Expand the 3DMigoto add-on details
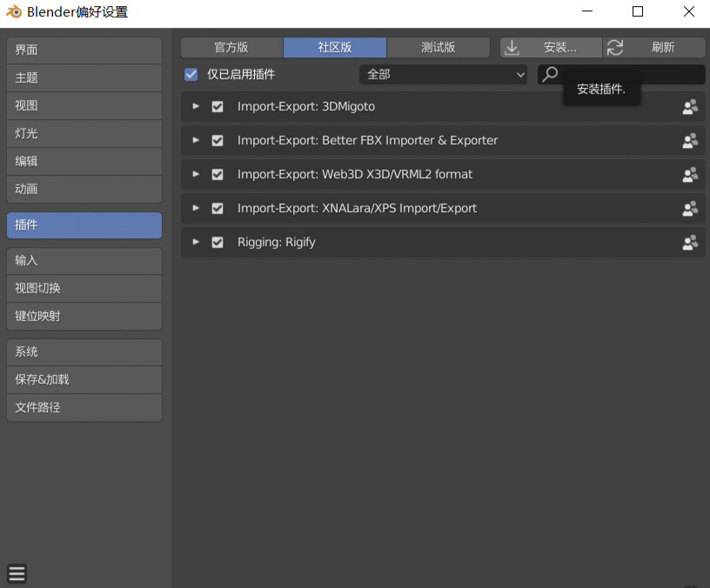The width and height of the screenshot is (710, 588). coord(196,106)
